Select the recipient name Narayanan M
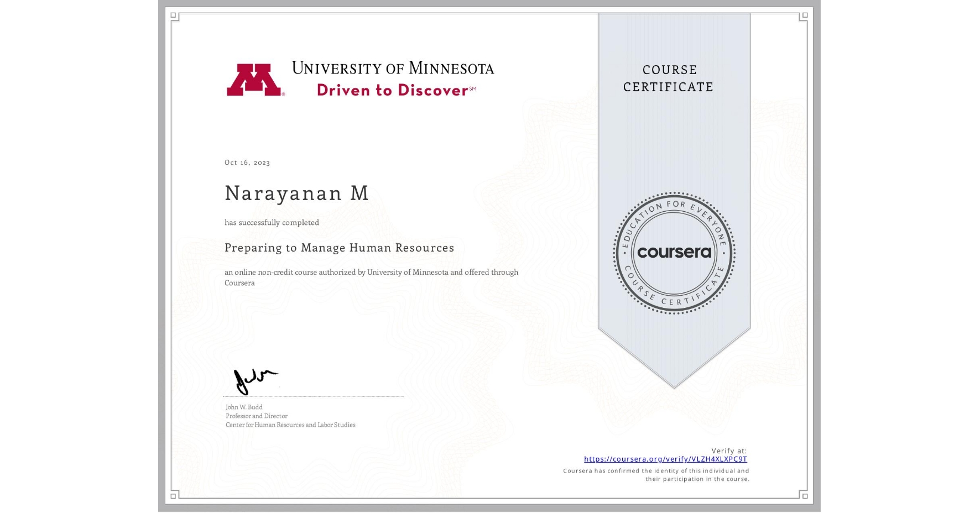 coord(296,193)
